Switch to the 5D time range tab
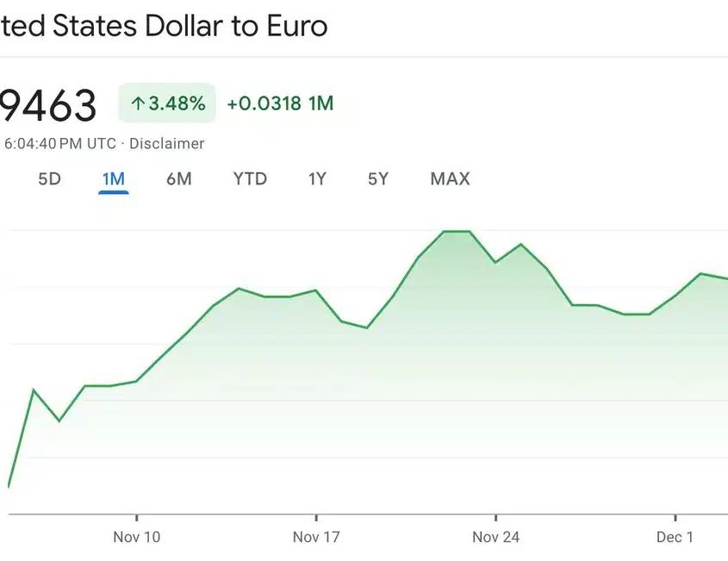The image size is (728, 561). (x=50, y=179)
